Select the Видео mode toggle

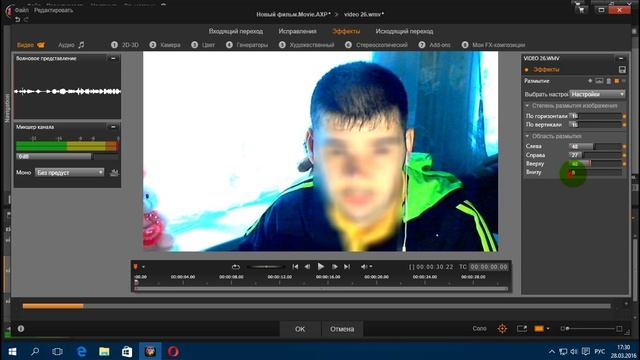(x=31, y=45)
